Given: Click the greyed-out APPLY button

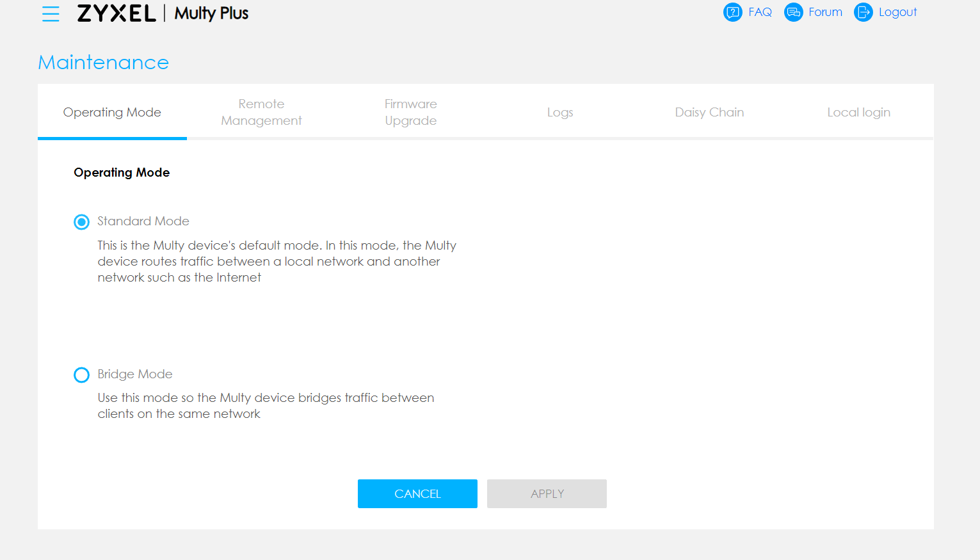Looking at the screenshot, I should (x=547, y=494).
